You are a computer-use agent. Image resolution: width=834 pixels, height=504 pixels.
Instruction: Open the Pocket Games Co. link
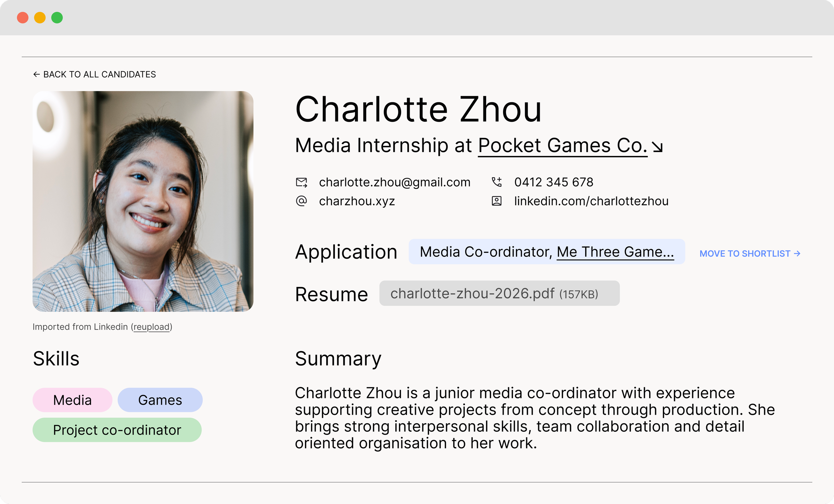coord(562,146)
